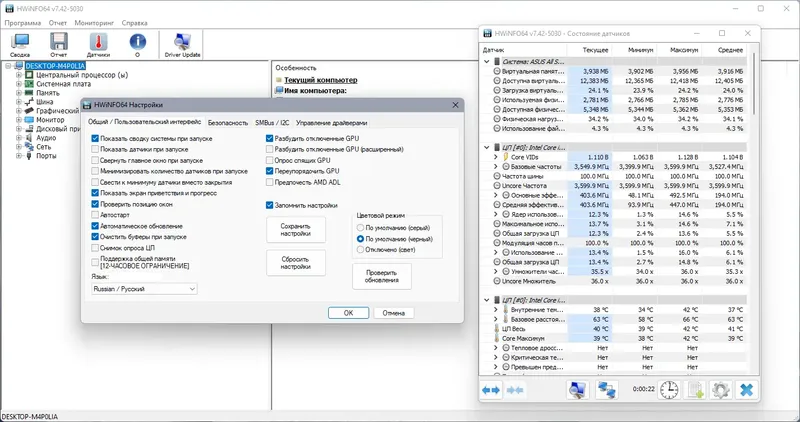Viewport: 800px width, 422px height.
Task: Click the Среднее column header
Action: tap(723, 50)
